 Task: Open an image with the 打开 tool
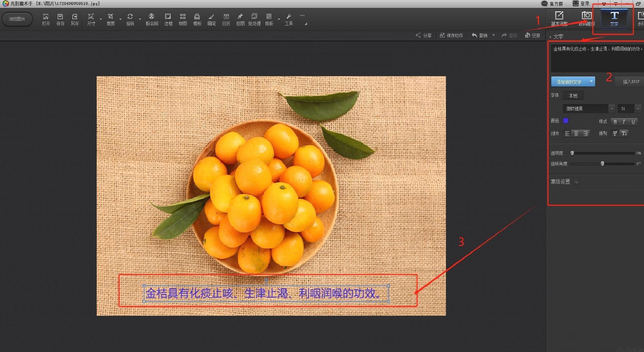pos(46,20)
